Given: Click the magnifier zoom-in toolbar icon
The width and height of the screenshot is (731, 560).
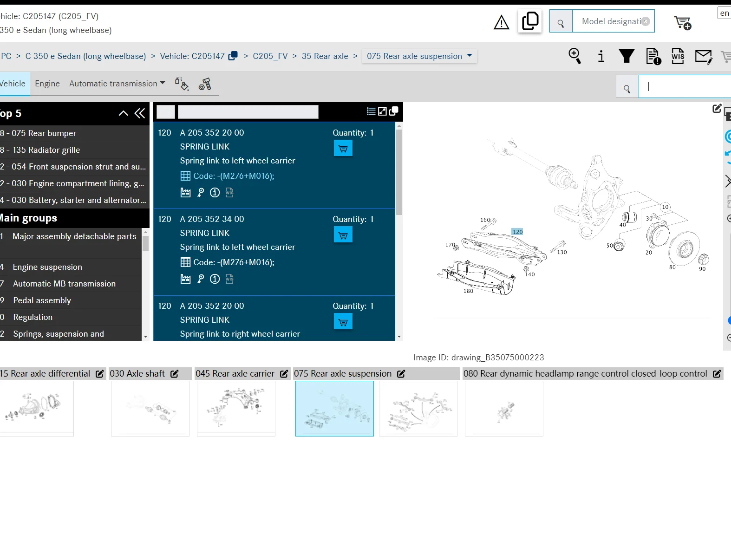Looking at the screenshot, I should point(574,56).
